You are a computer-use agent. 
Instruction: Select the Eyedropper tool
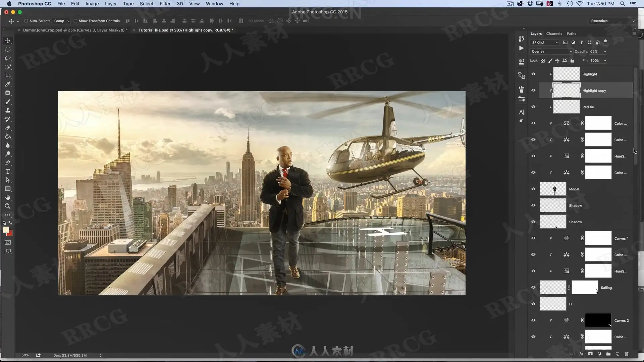tap(8, 84)
